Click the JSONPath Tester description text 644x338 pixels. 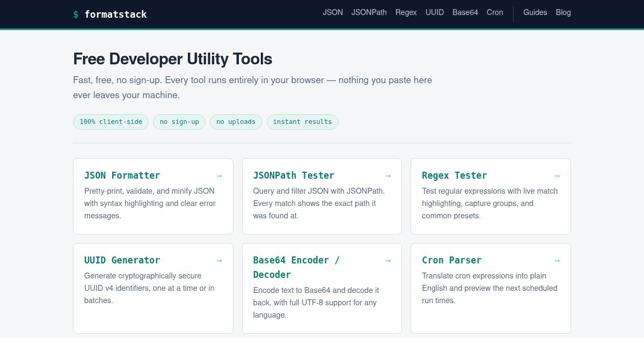click(319, 203)
